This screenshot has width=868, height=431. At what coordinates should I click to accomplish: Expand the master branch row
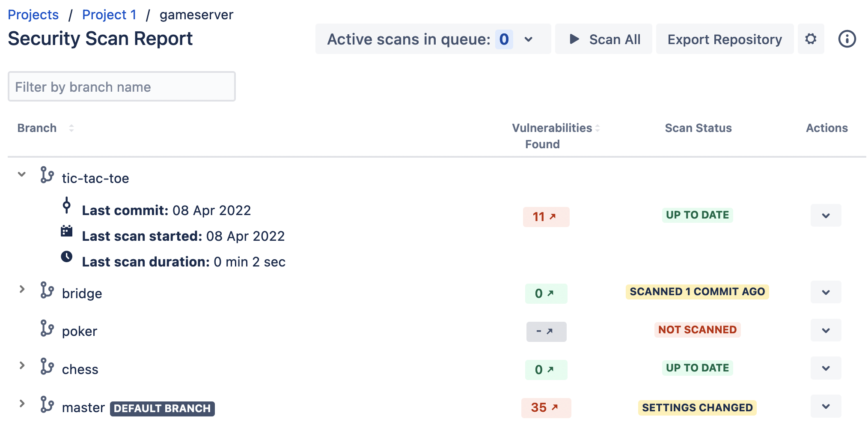22,404
